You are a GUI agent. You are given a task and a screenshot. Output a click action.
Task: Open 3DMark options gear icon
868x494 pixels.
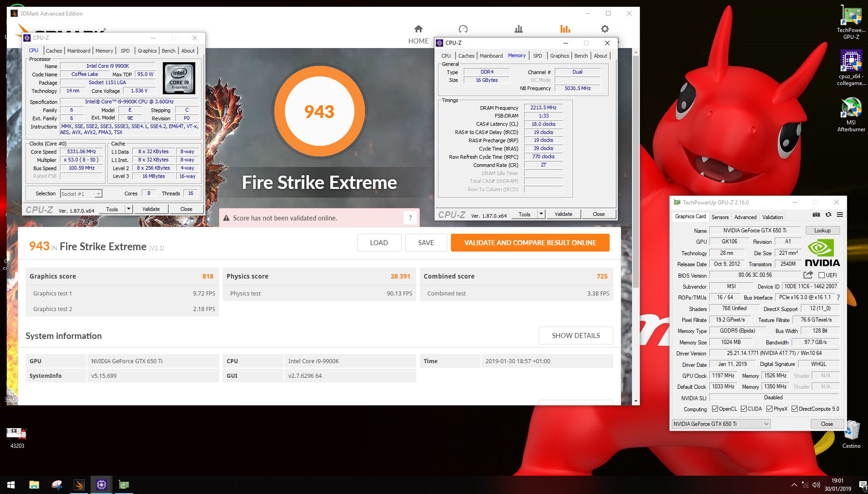tap(605, 29)
